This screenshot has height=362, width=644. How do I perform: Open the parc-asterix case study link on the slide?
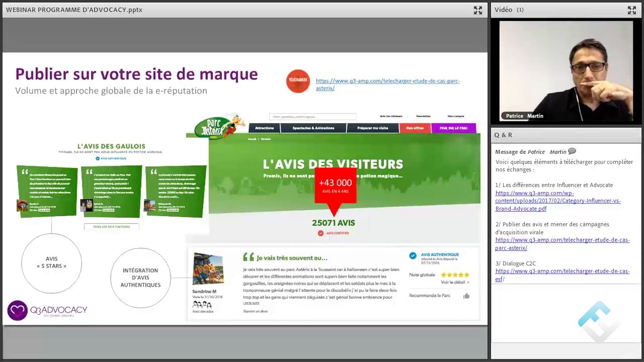(387, 84)
